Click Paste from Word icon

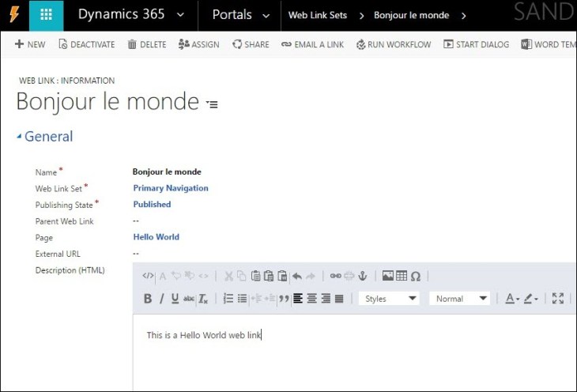[x=282, y=276]
